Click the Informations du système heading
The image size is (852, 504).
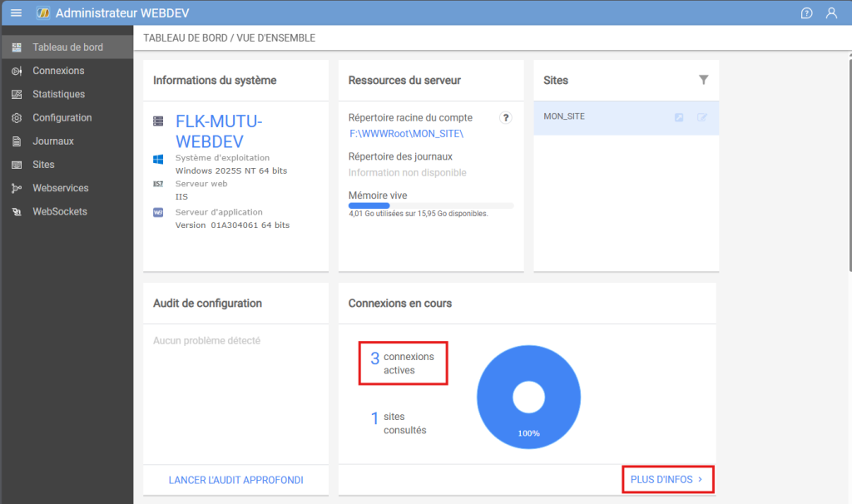(x=215, y=81)
